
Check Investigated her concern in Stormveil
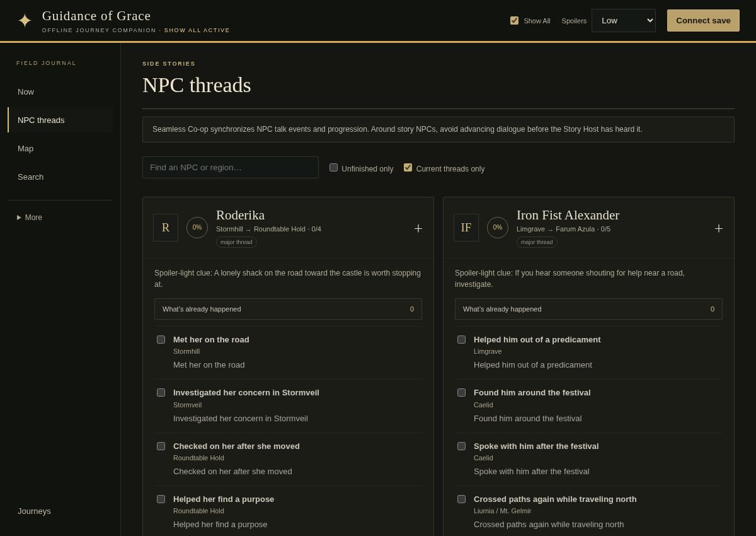coord(161,392)
